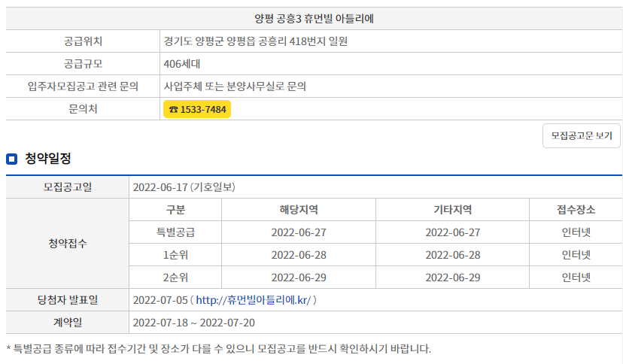The width and height of the screenshot is (623, 364).
Task: Click 인터넷 in the 2순위 row
Action: [x=576, y=278]
